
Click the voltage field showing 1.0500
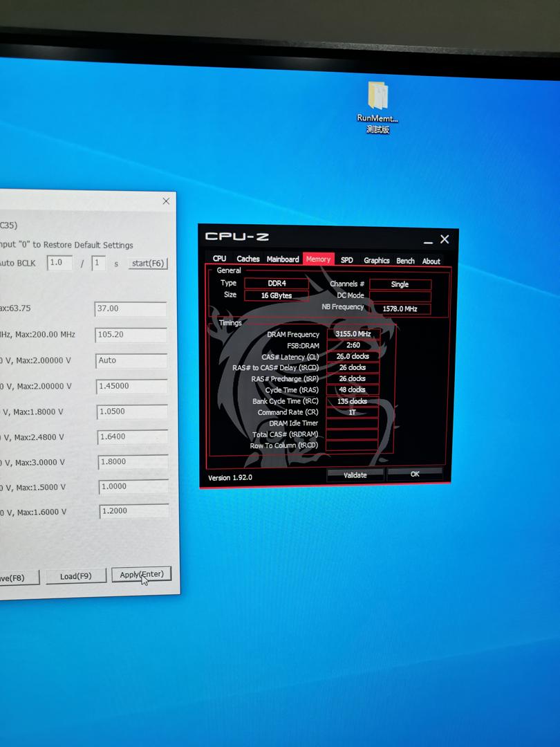coord(132,412)
